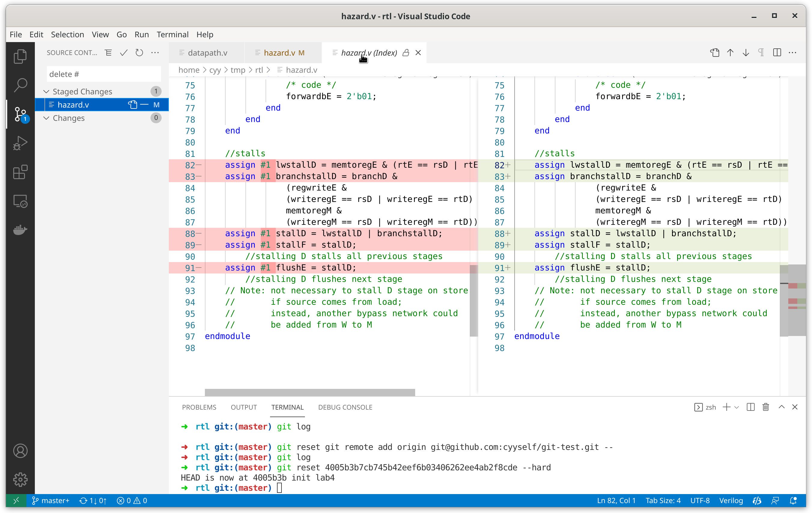
Task: Open the OUTPUT panel tab
Action: (x=244, y=407)
